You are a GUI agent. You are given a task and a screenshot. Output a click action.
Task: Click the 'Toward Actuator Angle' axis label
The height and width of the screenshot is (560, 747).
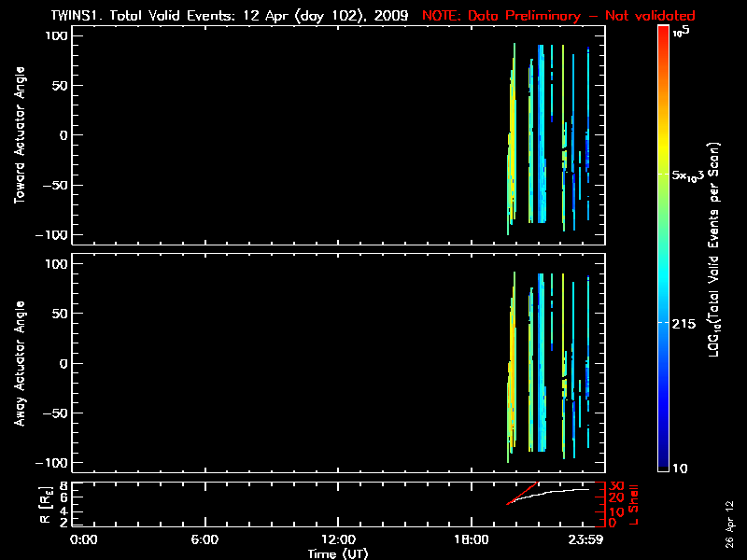pos(20,135)
